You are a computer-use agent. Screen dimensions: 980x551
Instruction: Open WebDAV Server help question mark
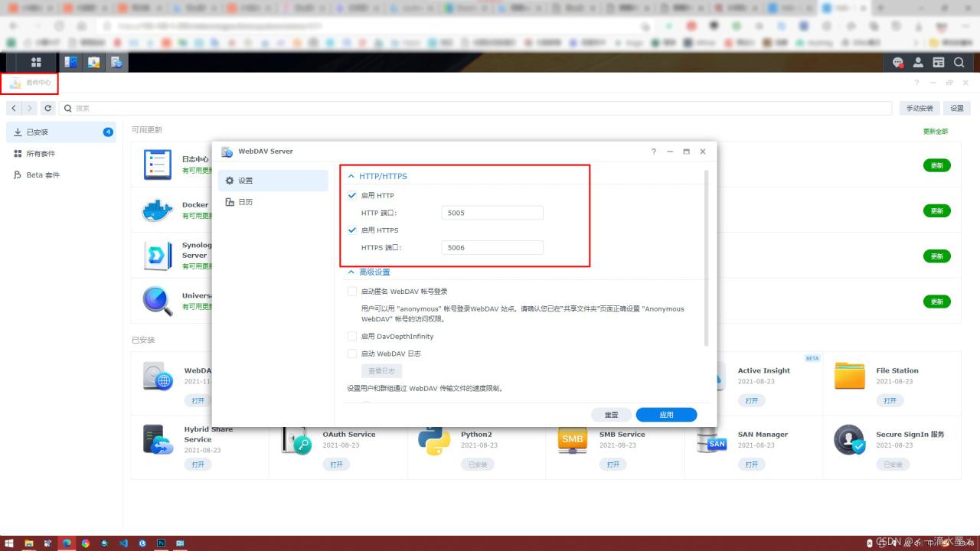(x=653, y=152)
